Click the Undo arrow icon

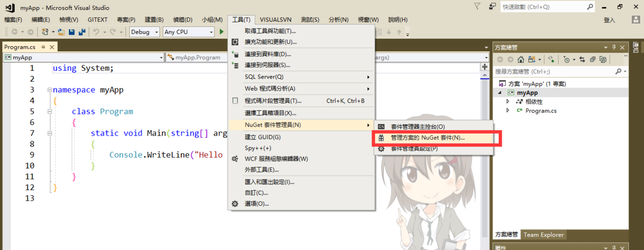click(96, 32)
